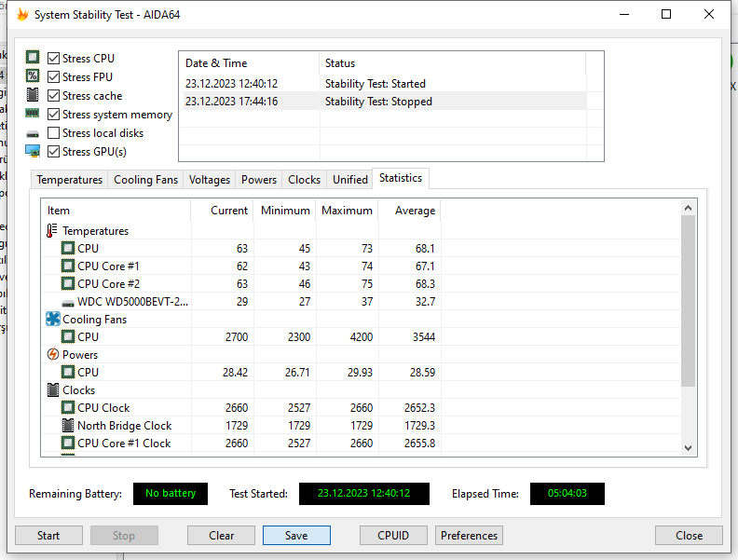Click the icon beside CPU Core #2 temperature

pyautogui.click(x=68, y=284)
